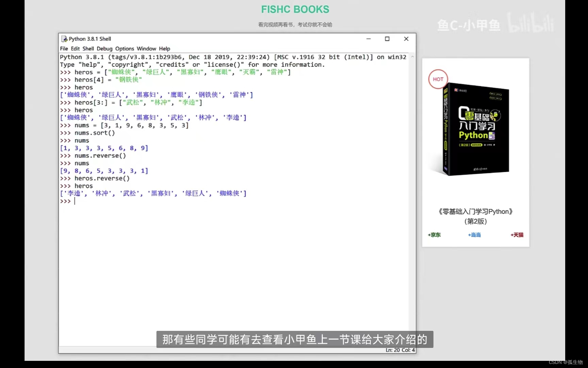Screen dimensions: 588x368
Task: Open the book on 天猫
Action: pyautogui.click(x=517, y=235)
